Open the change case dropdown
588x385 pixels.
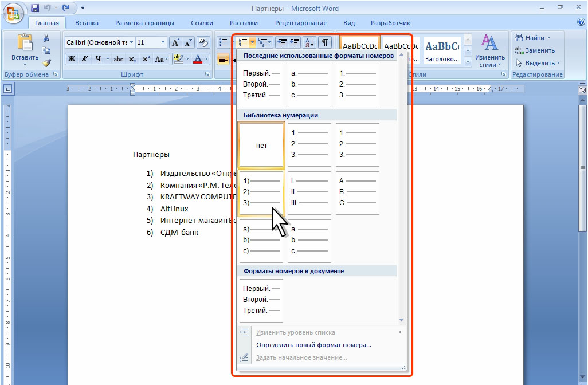(161, 59)
